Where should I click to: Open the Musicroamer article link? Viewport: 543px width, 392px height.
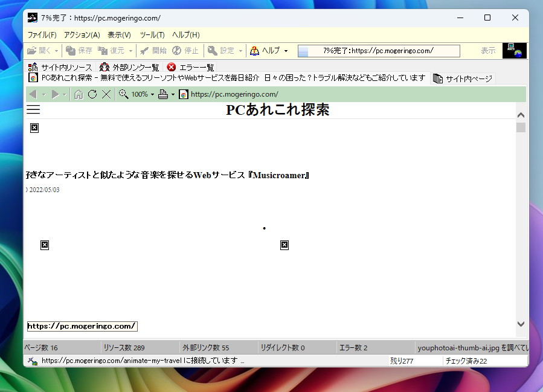point(166,175)
